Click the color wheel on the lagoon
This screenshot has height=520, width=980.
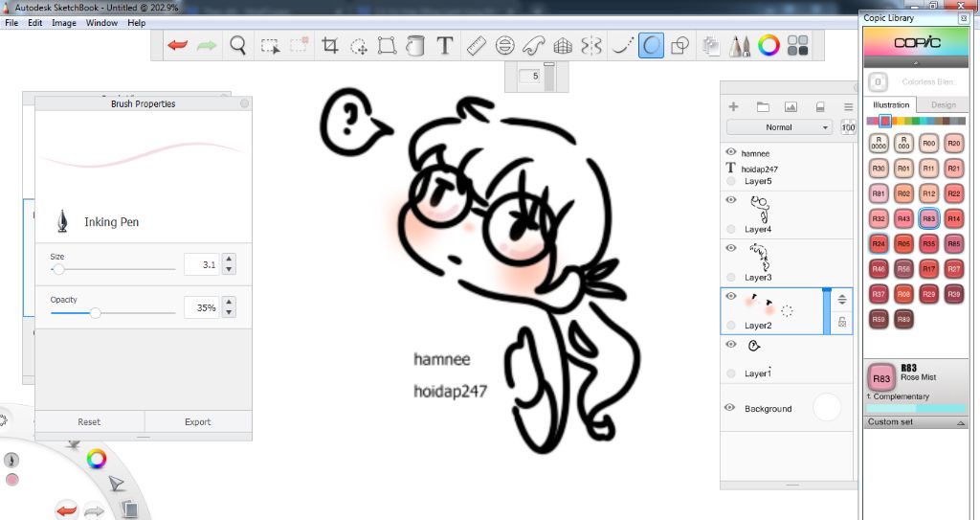(97, 460)
